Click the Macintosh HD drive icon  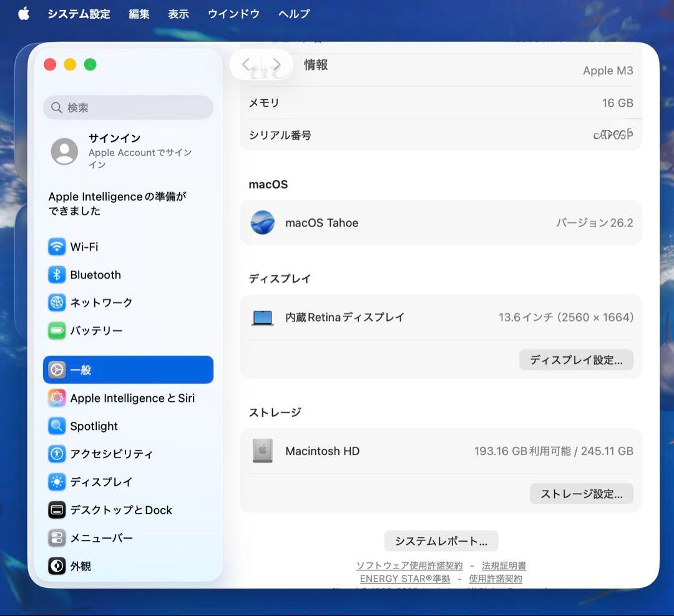pos(263,451)
